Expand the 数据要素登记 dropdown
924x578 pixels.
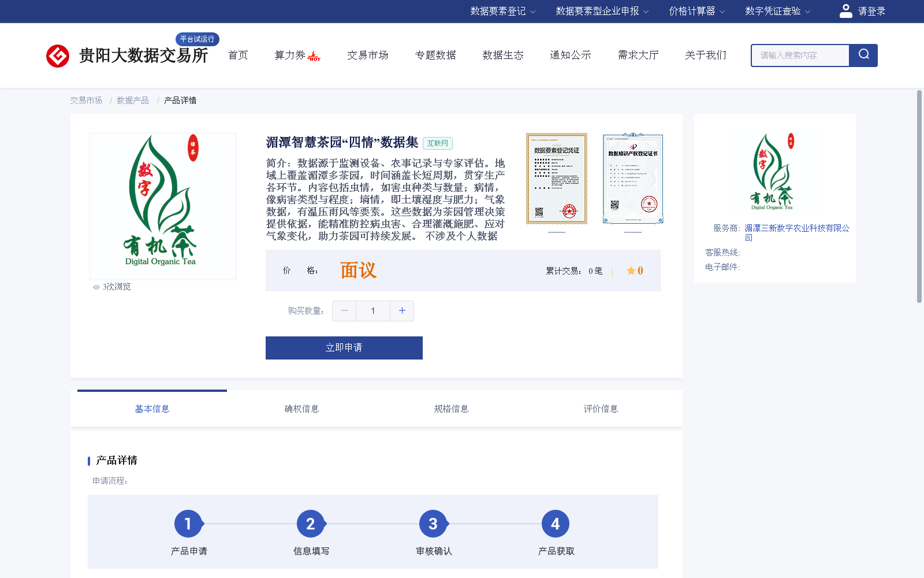(503, 11)
